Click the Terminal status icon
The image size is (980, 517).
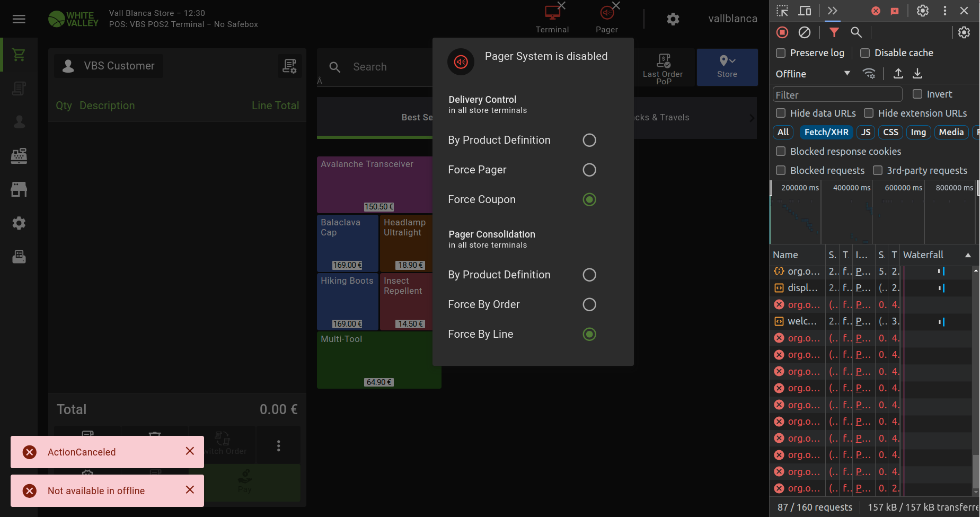pyautogui.click(x=552, y=13)
